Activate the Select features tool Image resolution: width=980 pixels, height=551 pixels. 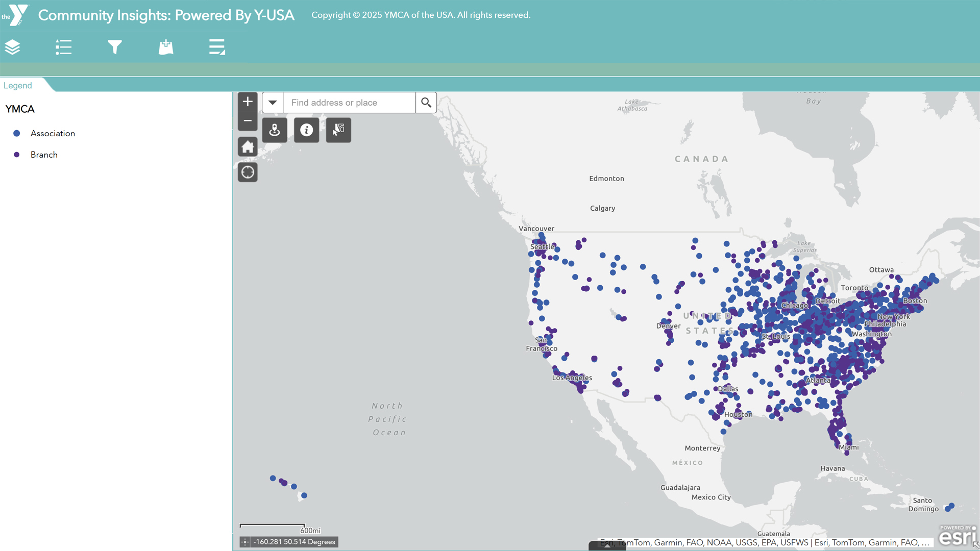338,130
